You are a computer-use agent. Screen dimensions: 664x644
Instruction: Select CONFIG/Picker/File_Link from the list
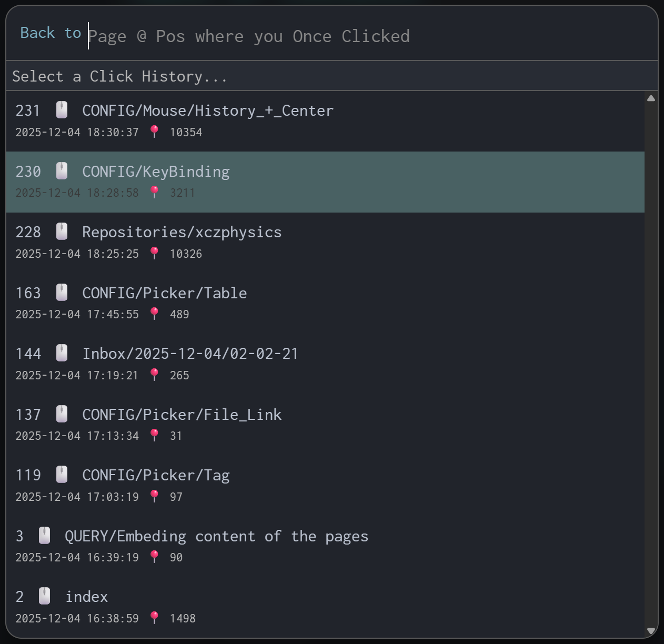point(182,415)
